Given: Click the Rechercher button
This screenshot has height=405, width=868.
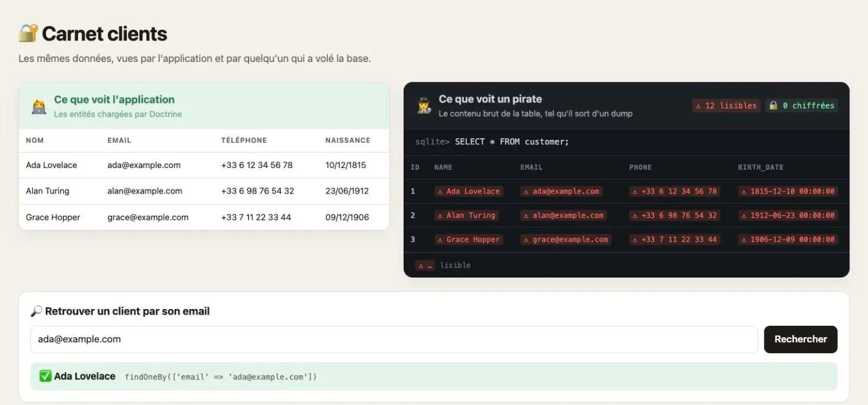Looking at the screenshot, I should point(801,339).
